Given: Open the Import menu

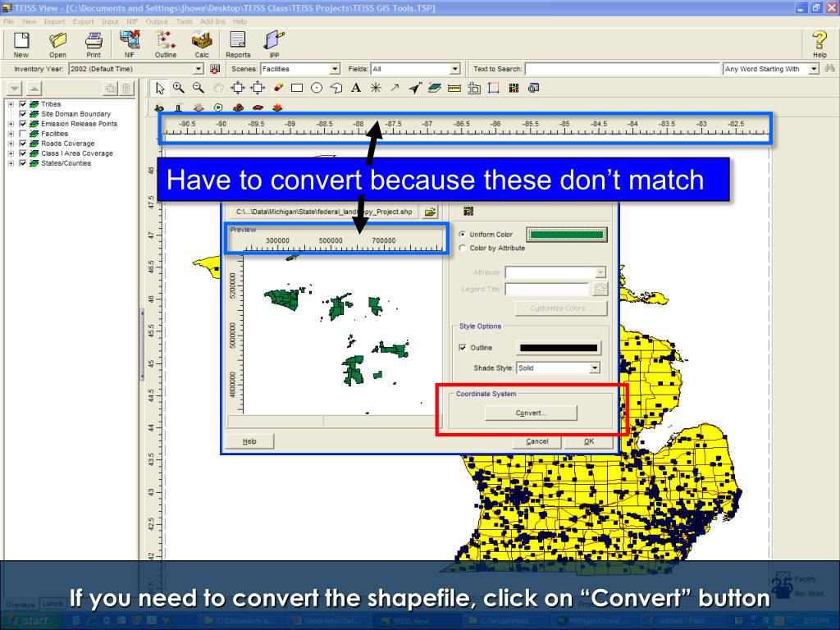Looking at the screenshot, I should [x=54, y=21].
